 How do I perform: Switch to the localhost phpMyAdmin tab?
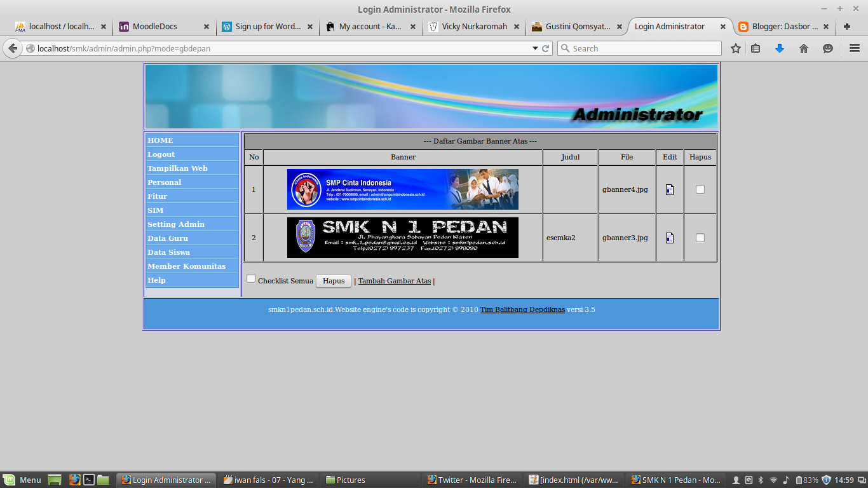click(x=61, y=27)
